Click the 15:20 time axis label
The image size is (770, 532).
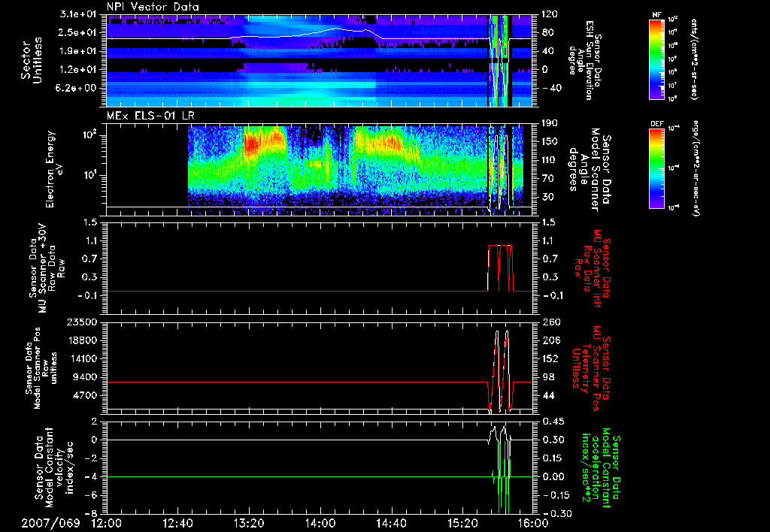pos(462,523)
